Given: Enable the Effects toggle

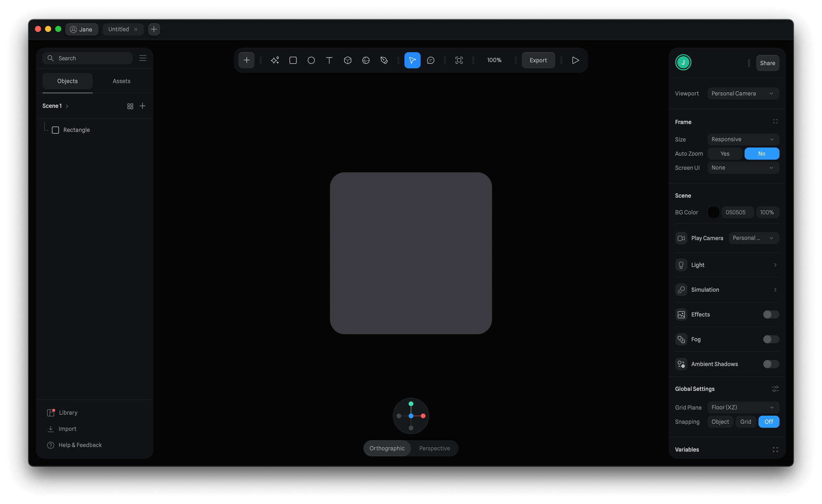Looking at the screenshot, I should [771, 315].
